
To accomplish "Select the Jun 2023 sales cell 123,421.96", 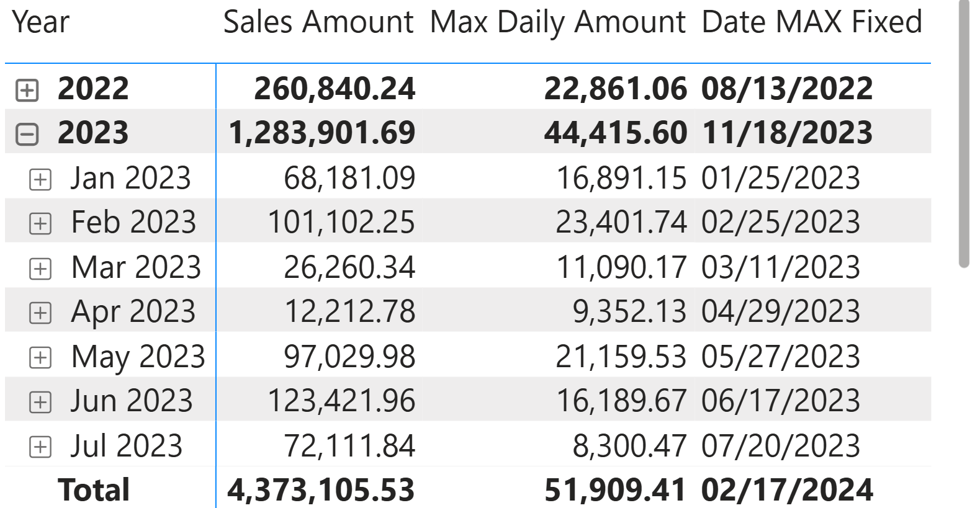I will click(341, 401).
